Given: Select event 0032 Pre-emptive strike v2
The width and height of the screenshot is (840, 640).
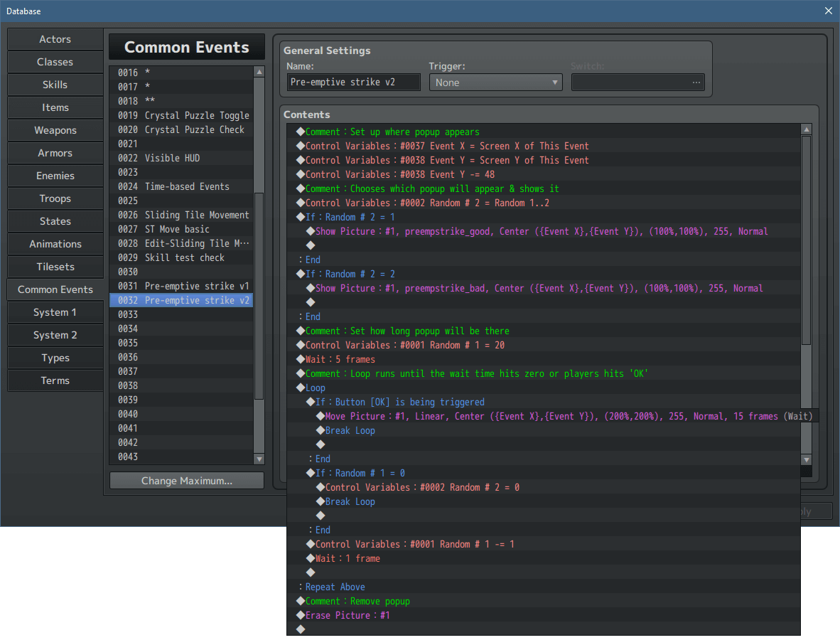Looking at the screenshot, I should tap(182, 300).
